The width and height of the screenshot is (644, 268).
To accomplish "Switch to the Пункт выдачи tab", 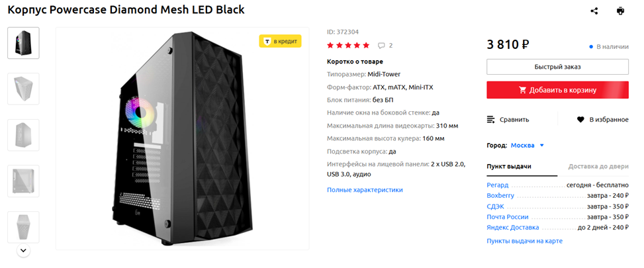I will 508,167.
